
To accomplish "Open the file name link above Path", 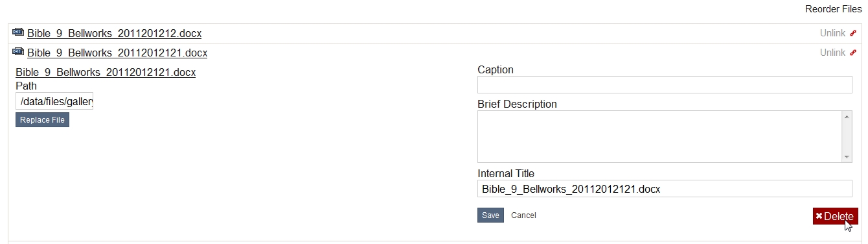I will [106, 73].
